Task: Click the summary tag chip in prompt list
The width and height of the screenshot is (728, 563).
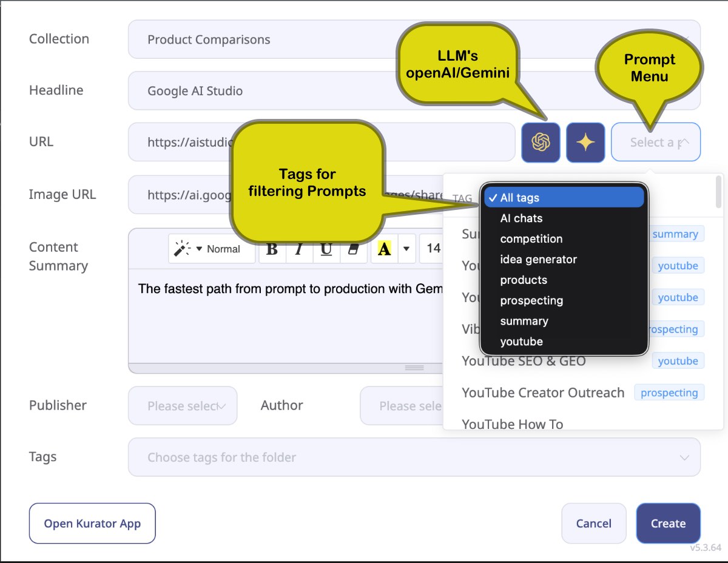Action: [x=675, y=234]
